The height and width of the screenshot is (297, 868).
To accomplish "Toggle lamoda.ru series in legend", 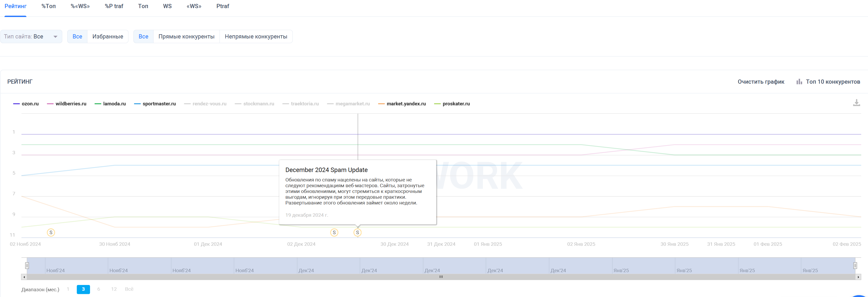I will pos(110,104).
